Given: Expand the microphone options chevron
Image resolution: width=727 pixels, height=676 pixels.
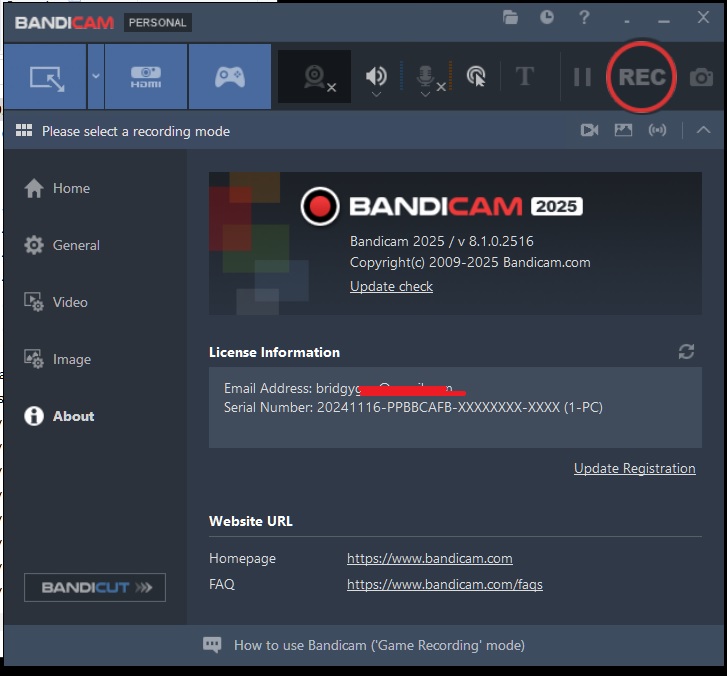Looking at the screenshot, I should tap(425, 95).
